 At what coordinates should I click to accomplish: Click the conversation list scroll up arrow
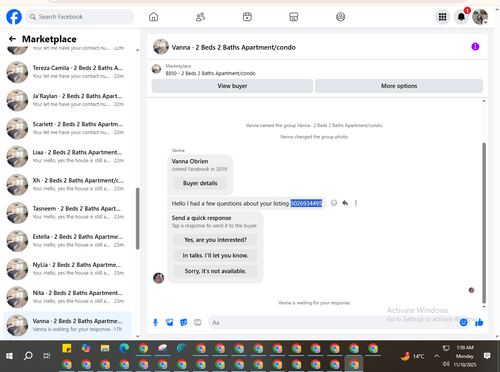point(138,50)
